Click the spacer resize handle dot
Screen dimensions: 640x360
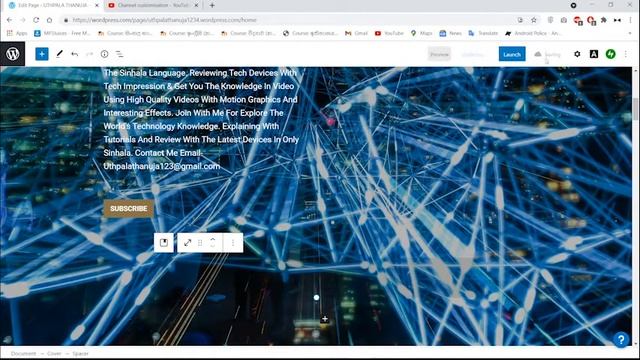coord(316,298)
